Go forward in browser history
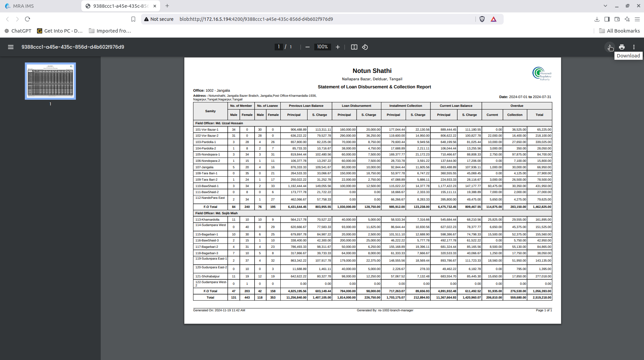This screenshot has height=360, width=644. (17, 19)
